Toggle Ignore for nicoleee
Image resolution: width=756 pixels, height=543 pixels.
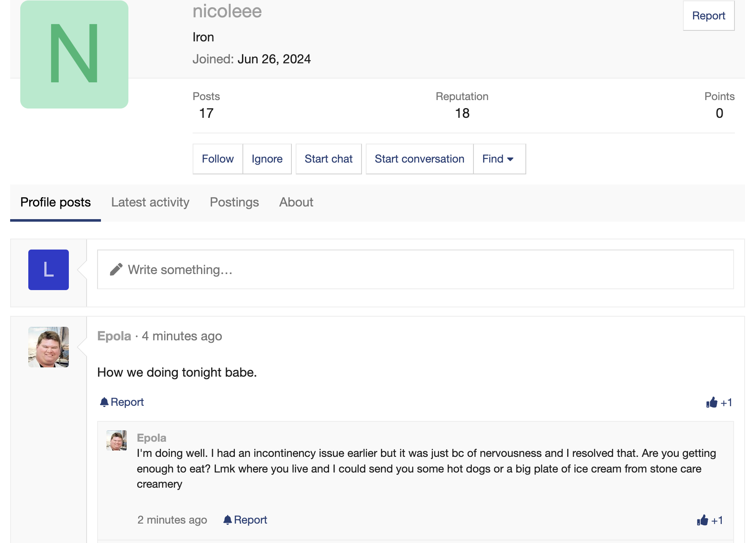[267, 159]
